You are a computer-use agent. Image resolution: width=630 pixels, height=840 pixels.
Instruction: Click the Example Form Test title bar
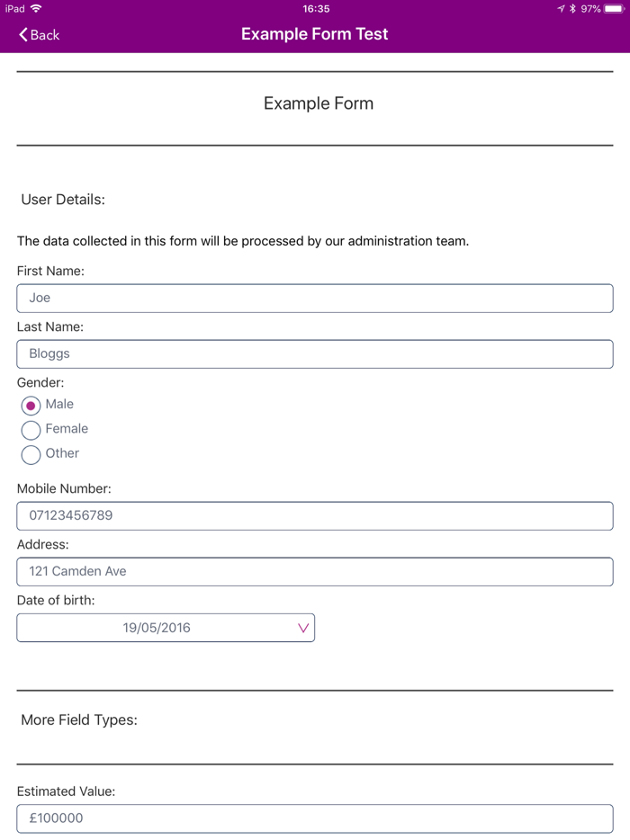coord(314,34)
